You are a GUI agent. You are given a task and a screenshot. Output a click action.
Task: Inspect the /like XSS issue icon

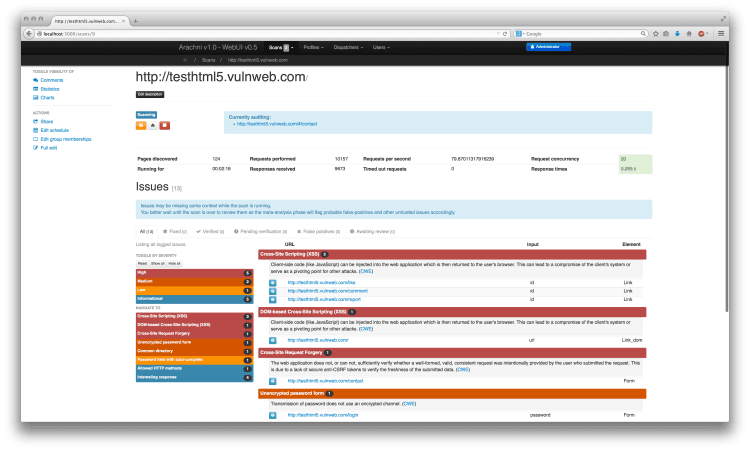pyautogui.click(x=273, y=283)
